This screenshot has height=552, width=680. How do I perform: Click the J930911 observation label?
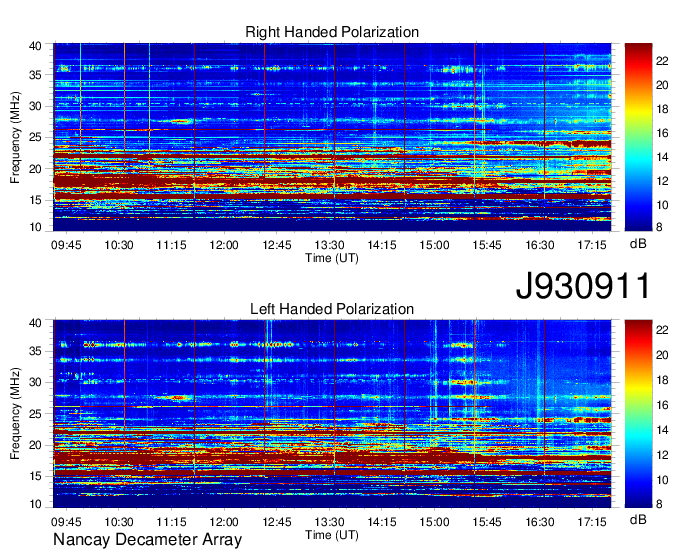click(x=583, y=286)
